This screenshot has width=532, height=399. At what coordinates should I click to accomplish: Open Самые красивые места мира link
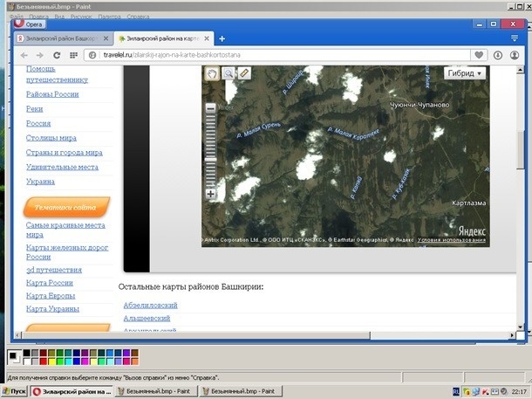tap(65, 230)
